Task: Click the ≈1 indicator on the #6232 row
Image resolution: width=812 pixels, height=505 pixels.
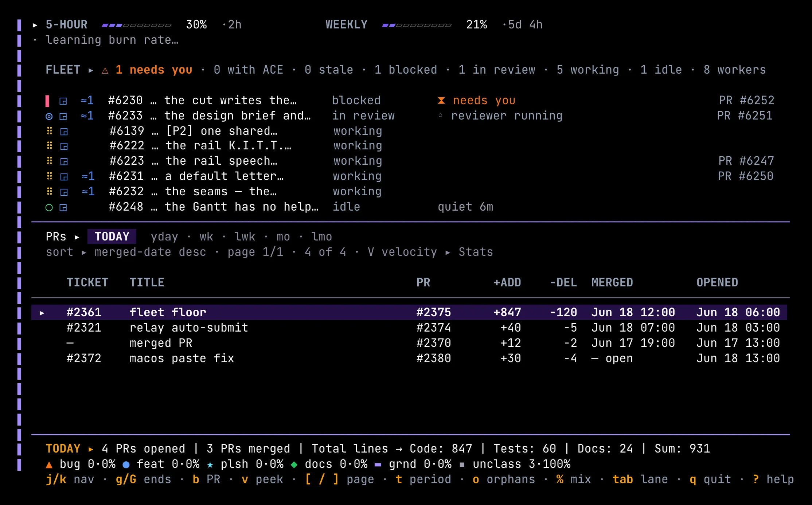Action: 88,192
